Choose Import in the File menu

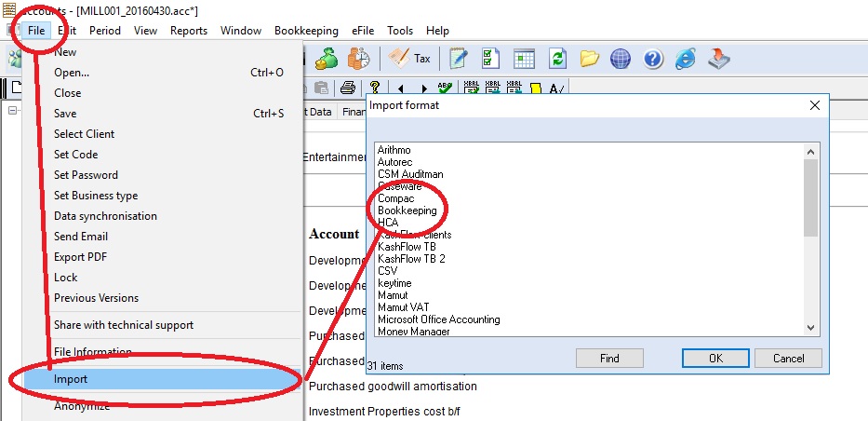pyautogui.click(x=162, y=379)
